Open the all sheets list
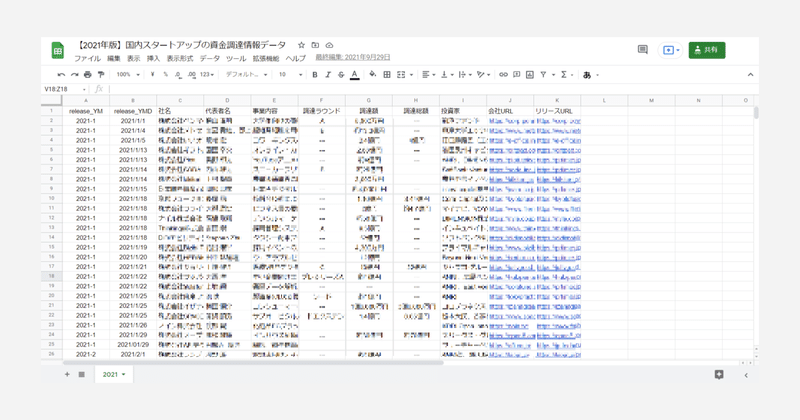The image size is (800, 420). 82,374
